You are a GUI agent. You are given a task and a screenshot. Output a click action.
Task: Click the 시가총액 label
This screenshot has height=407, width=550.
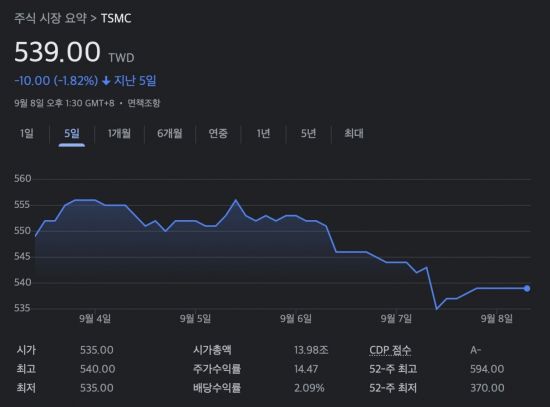pos(212,350)
